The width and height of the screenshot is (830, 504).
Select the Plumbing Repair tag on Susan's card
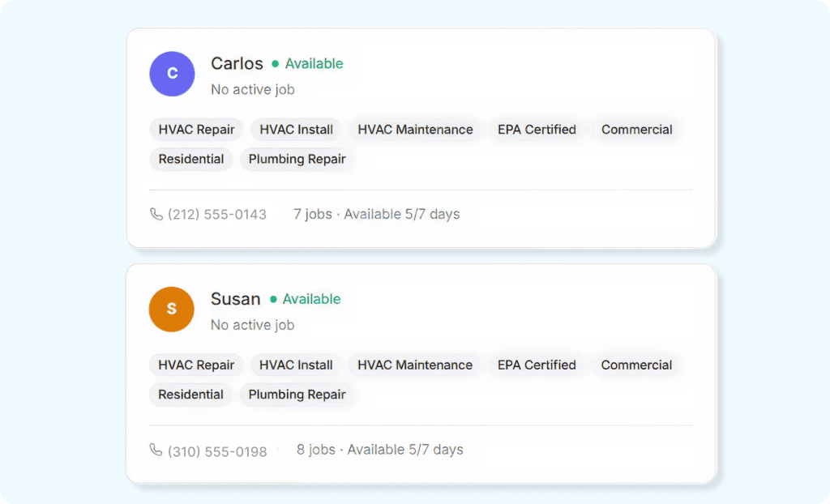297,395
